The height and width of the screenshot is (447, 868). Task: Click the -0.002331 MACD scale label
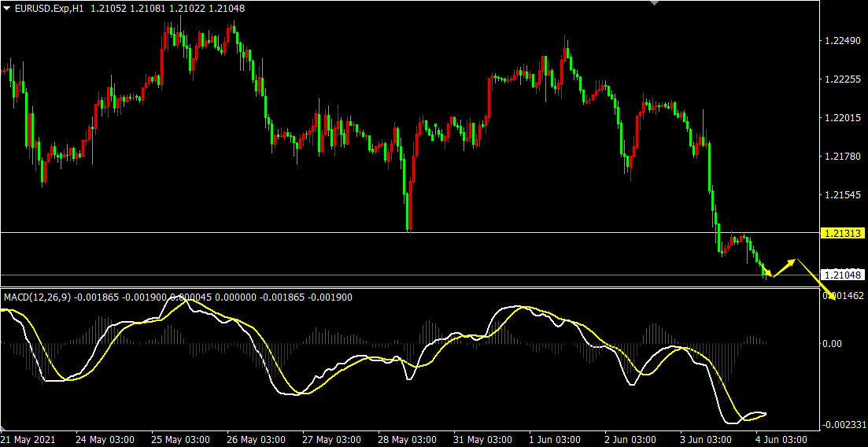844,425
